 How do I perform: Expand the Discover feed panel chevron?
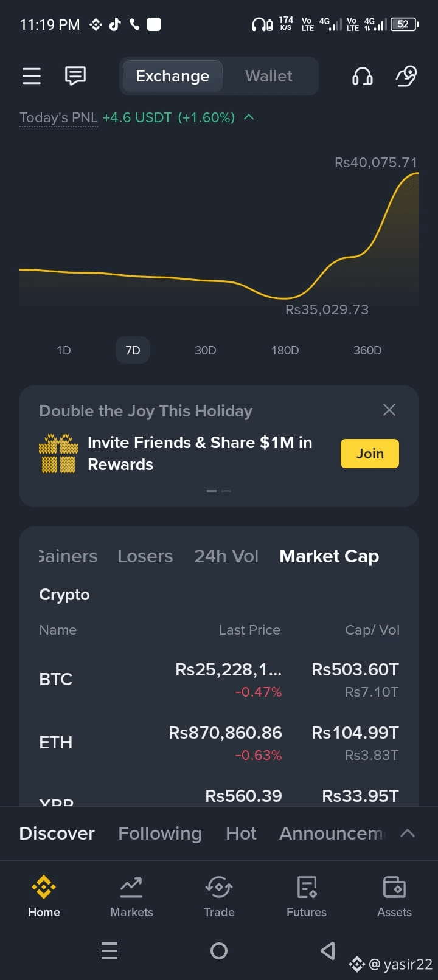point(408,833)
